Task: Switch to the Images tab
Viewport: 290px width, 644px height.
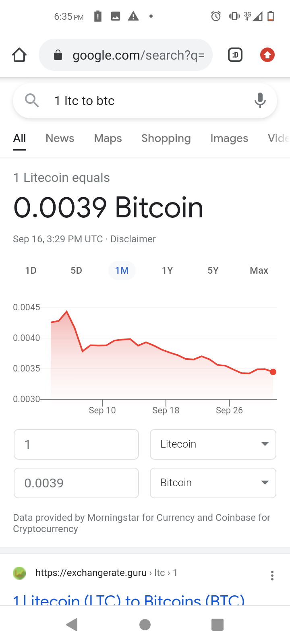Action: 229,138
